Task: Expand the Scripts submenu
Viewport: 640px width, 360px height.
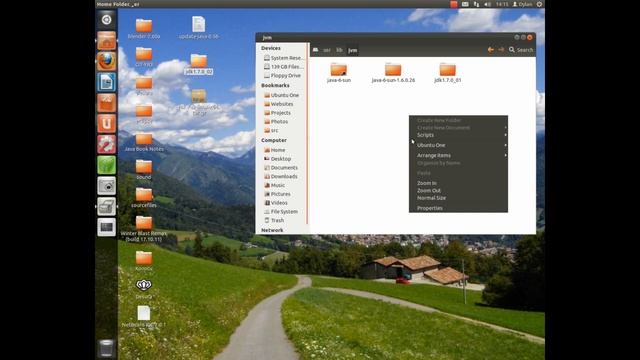Action: [x=458, y=135]
